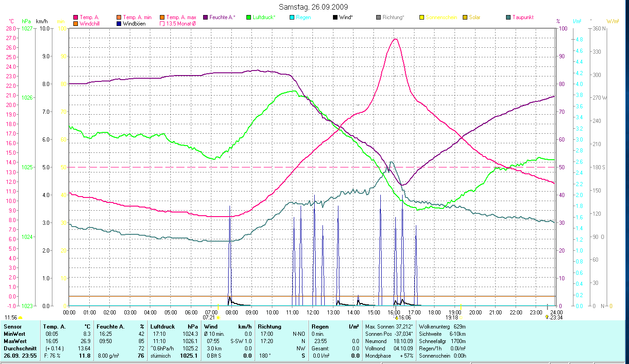Click the Sensor header in the data table
This screenshot has height=364, width=629.
click(12, 327)
